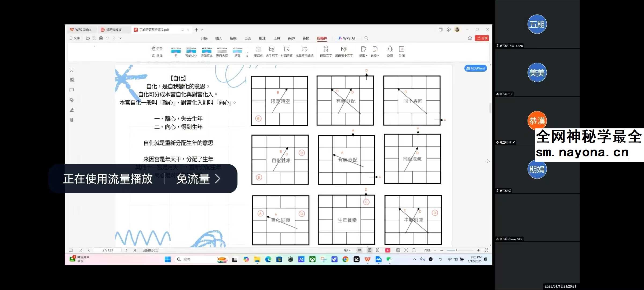
Task: Open the 转换 ribbon dropdown button
Action: (x=375, y=52)
